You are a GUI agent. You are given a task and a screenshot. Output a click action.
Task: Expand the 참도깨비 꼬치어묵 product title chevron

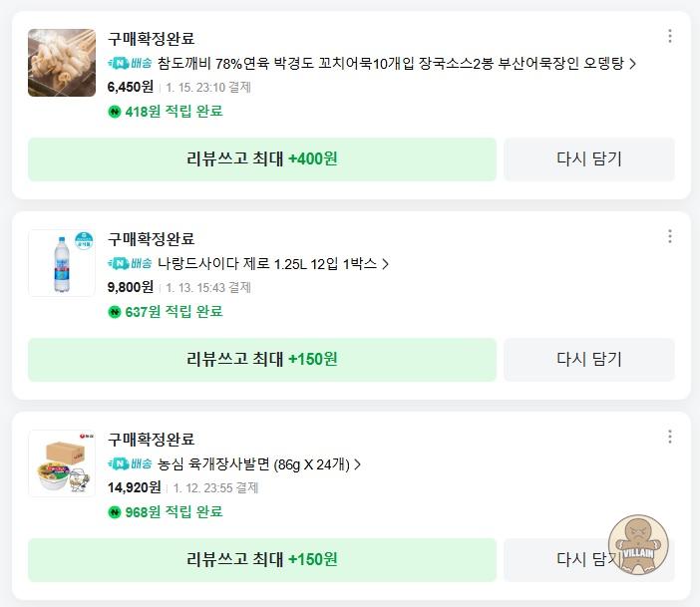point(633,64)
